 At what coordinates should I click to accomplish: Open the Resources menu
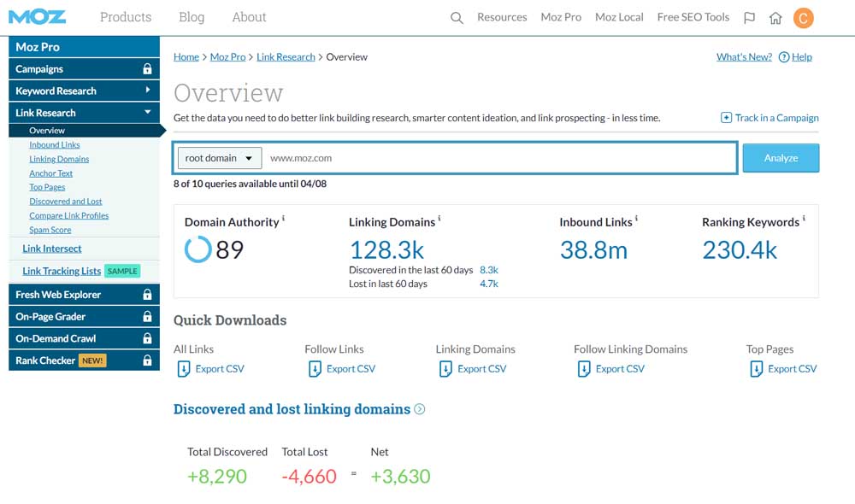[502, 17]
